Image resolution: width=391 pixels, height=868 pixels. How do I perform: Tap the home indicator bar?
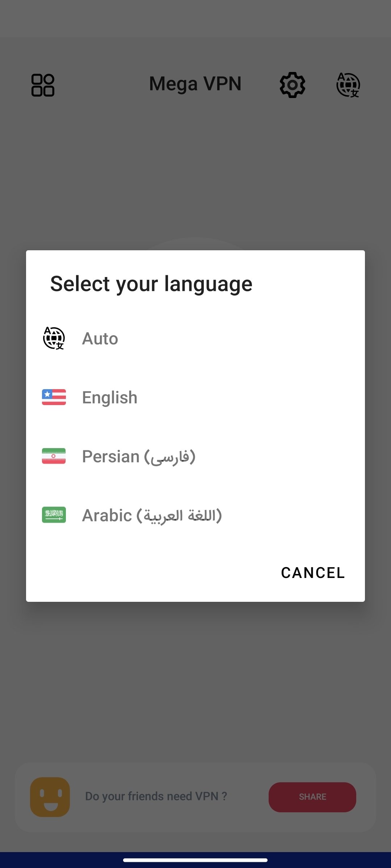(195, 860)
